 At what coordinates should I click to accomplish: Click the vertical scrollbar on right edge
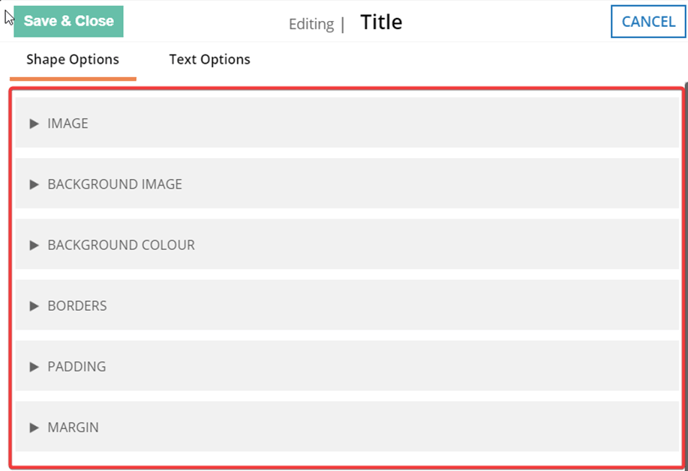tap(686, 272)
